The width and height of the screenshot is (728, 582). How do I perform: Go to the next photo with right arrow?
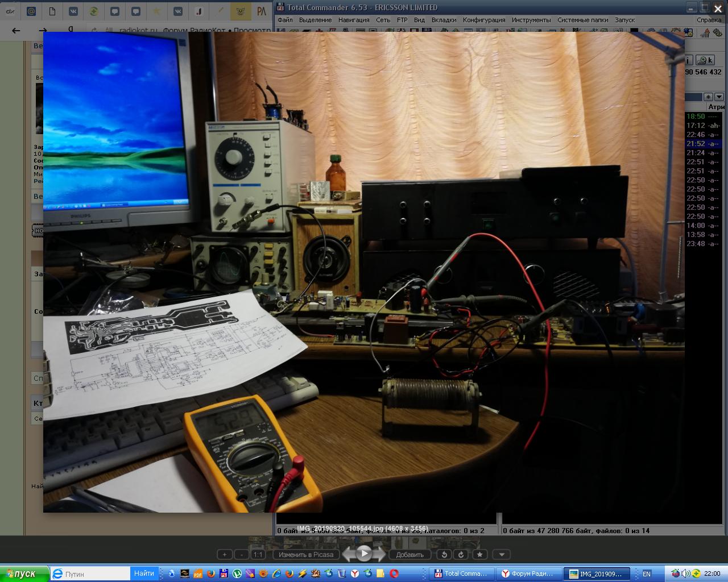pos(379,554)
